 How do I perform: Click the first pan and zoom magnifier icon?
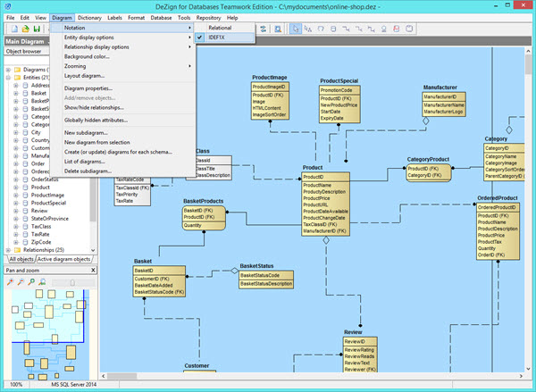pyautogui.click(x=10, y=282)
